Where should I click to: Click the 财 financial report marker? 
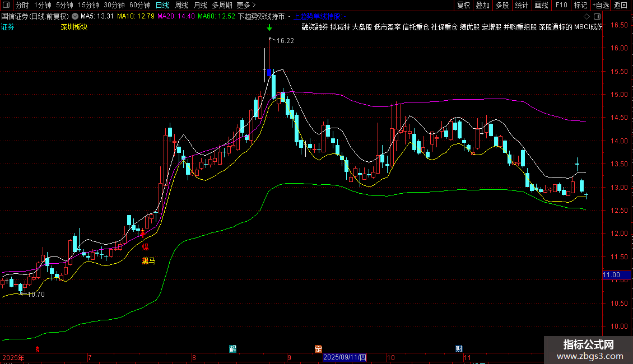458,348
